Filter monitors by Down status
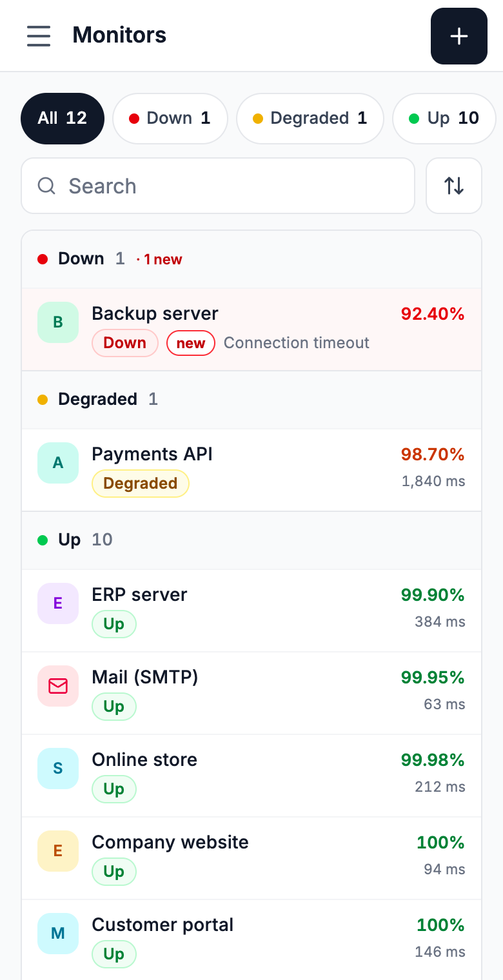Screen dimensions: 503x980 (x=170, y=118)
